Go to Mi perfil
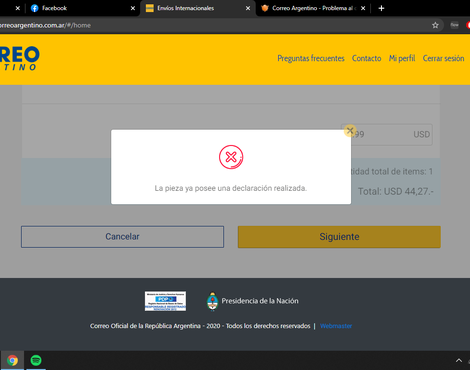Viewport: 470px width, 370px height. (402, 58)
